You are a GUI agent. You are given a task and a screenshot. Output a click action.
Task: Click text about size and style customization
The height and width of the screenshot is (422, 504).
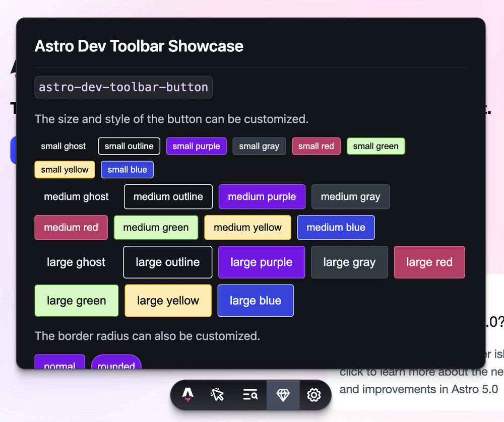(x=172, y=119)
